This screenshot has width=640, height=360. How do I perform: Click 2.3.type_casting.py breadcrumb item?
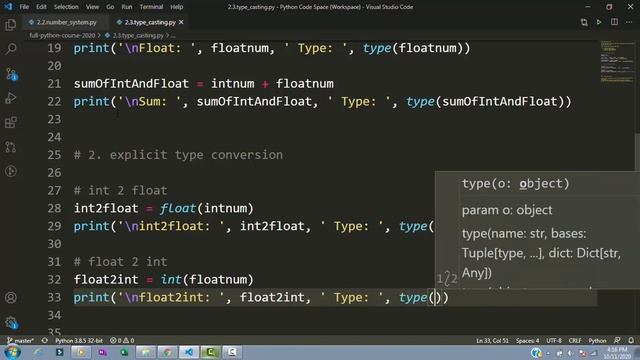[138, 36]
